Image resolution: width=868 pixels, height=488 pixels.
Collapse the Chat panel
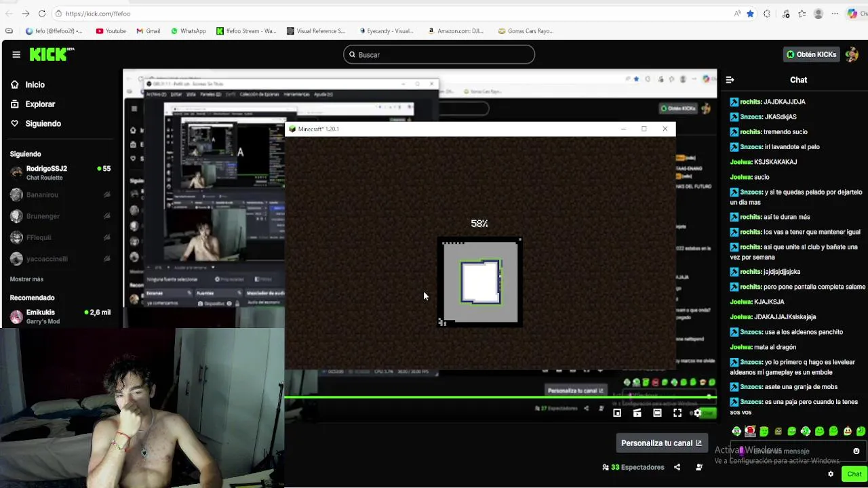[730, 80]
